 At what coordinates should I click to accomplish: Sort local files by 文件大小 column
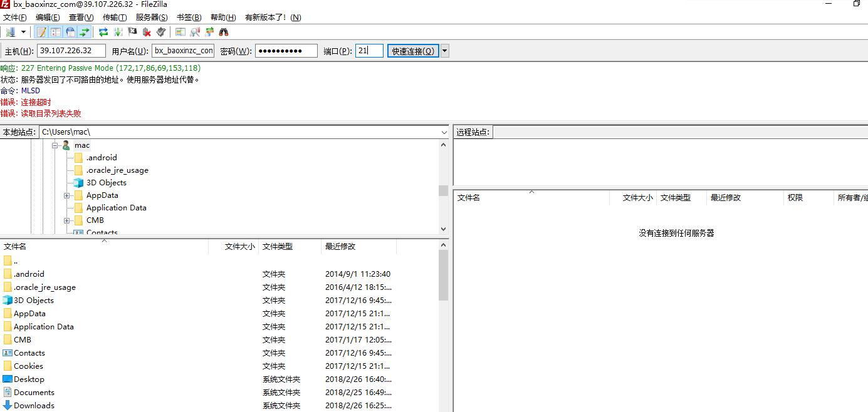pos(234,247)
